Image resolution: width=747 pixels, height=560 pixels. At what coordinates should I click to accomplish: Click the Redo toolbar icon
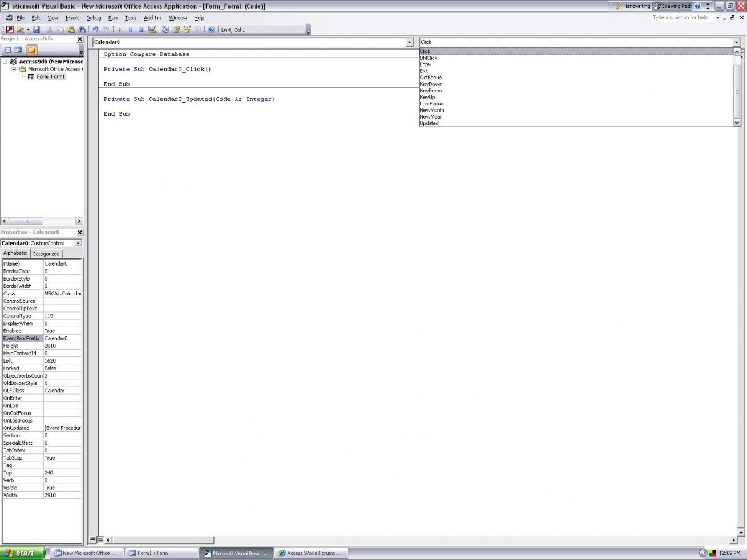click(x=106, y=30)
